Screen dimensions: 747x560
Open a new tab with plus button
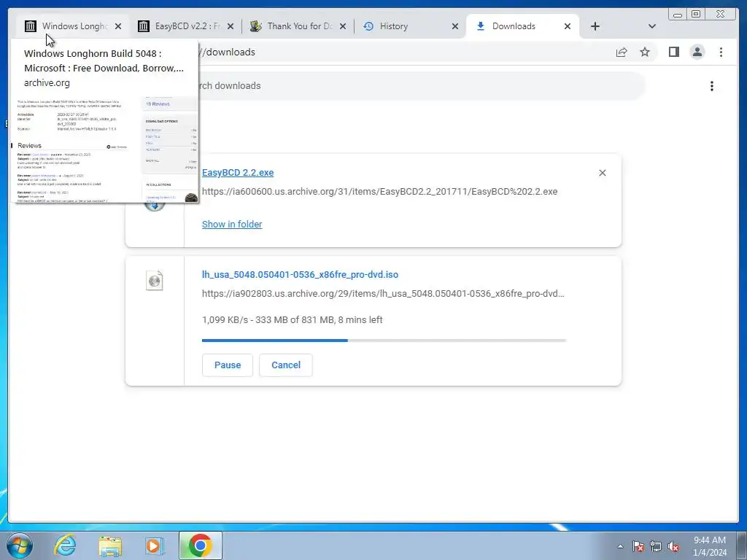595,26
